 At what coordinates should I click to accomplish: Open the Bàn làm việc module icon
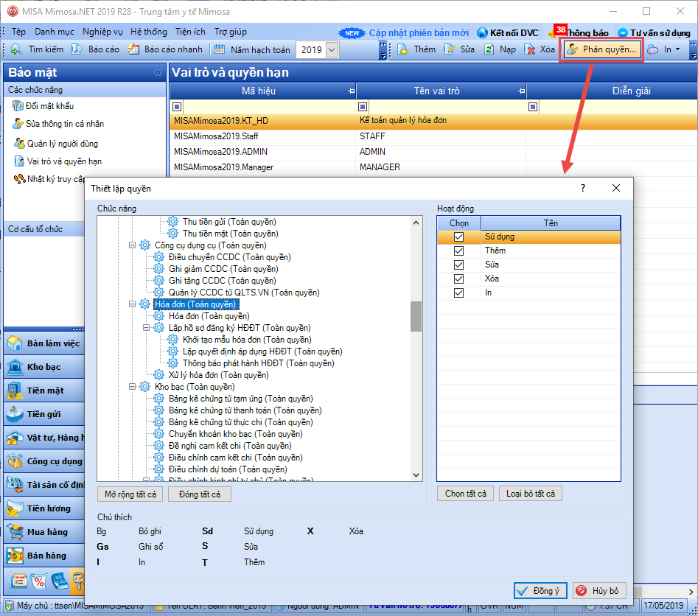(15, 343)
